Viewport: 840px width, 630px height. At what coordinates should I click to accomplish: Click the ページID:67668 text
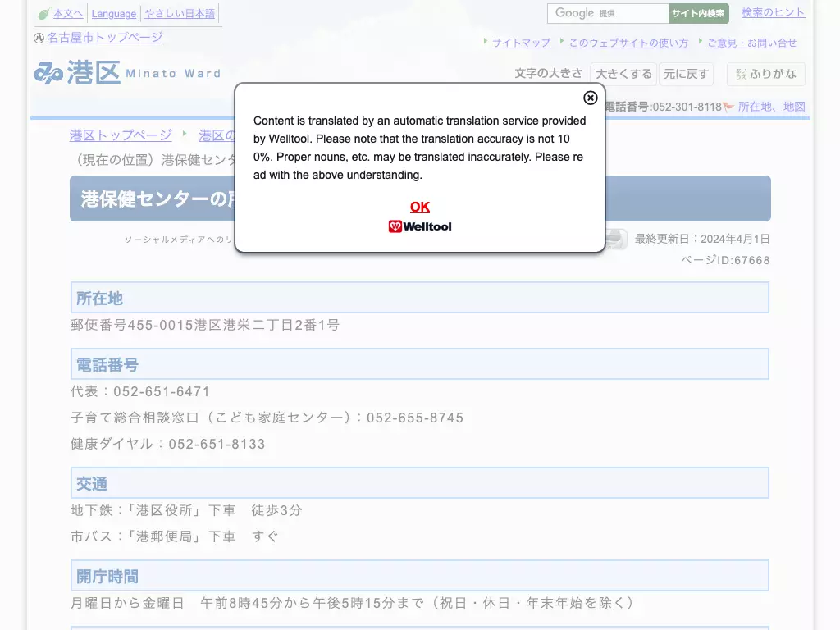[x=725, y=260]
